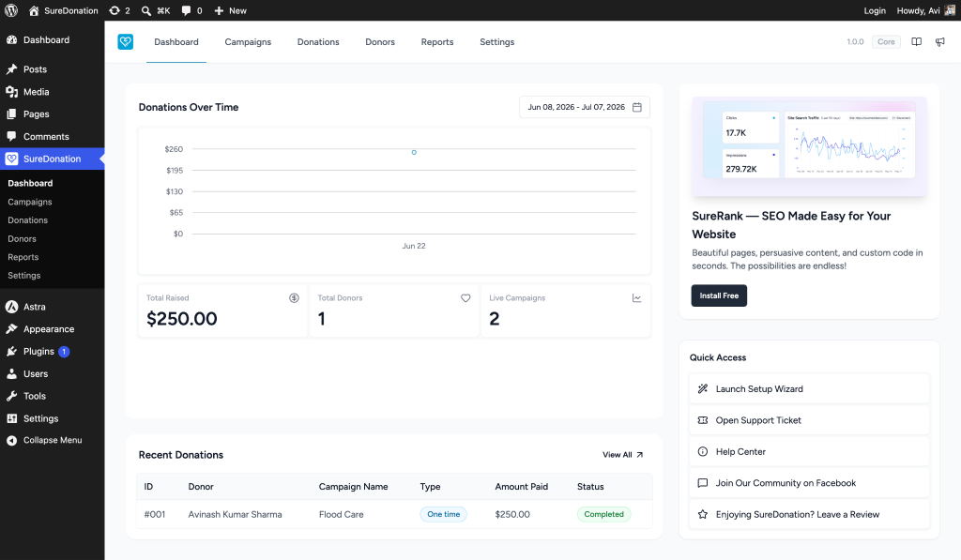
Task: Click the WordPress Settings slider icon
Action: (11, 418)
